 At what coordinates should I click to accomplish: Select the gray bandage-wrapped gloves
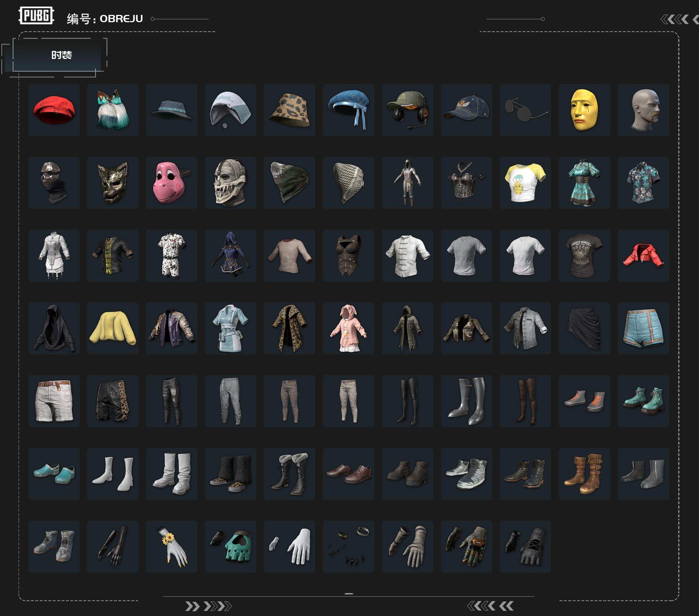pos(407,547)
